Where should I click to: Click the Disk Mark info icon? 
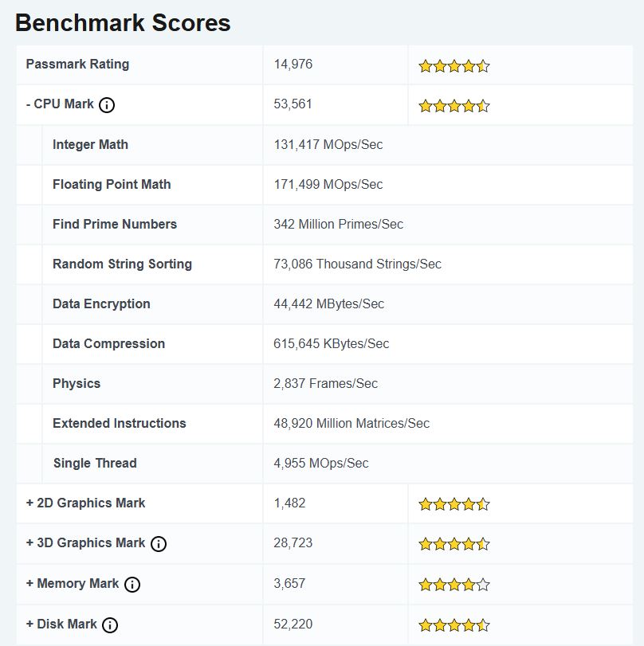(109, 624)
